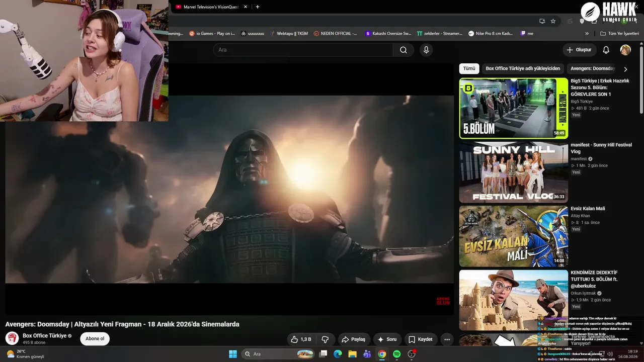This screenshot has width=644, height=362.
Task: Start voice search with the microphone icon
Action: [x=426, y=50]
